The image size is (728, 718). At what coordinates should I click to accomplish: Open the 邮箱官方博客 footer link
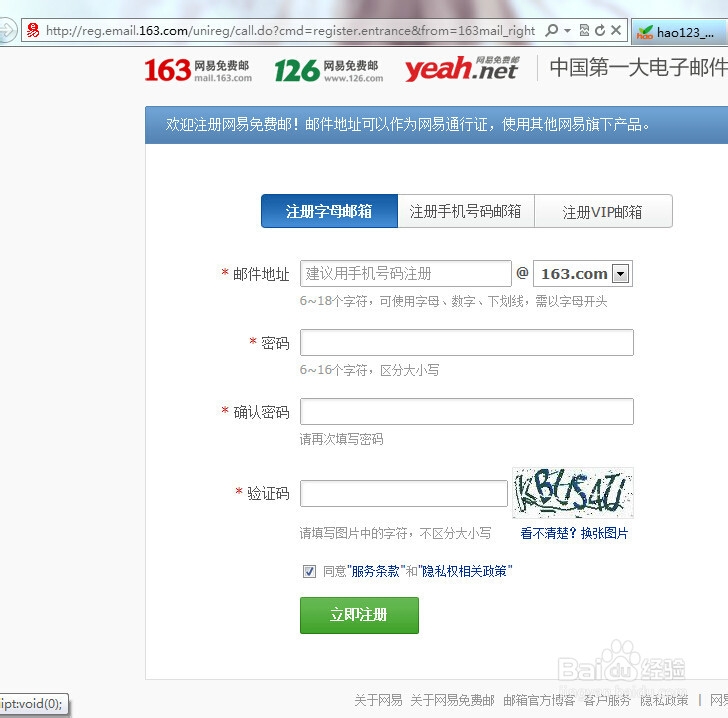pos(540,700)
